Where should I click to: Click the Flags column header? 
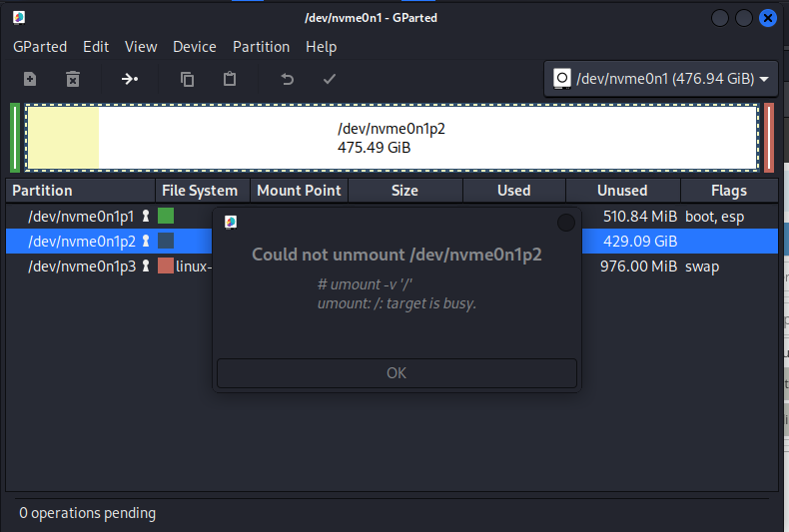click(728, 191)
